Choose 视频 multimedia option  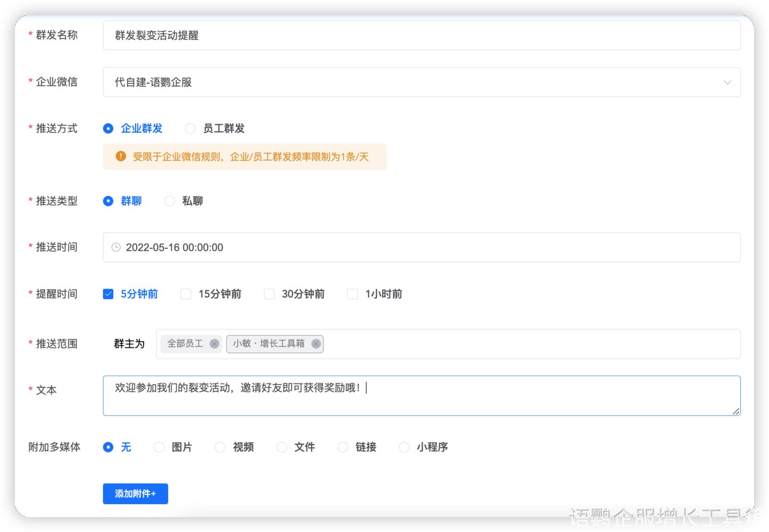coord(221,447)
